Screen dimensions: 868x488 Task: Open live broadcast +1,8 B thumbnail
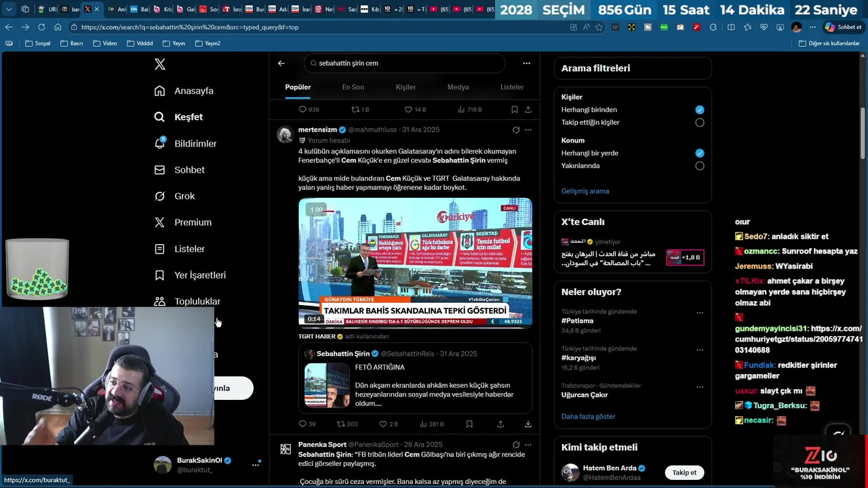[x=685, y=258]
